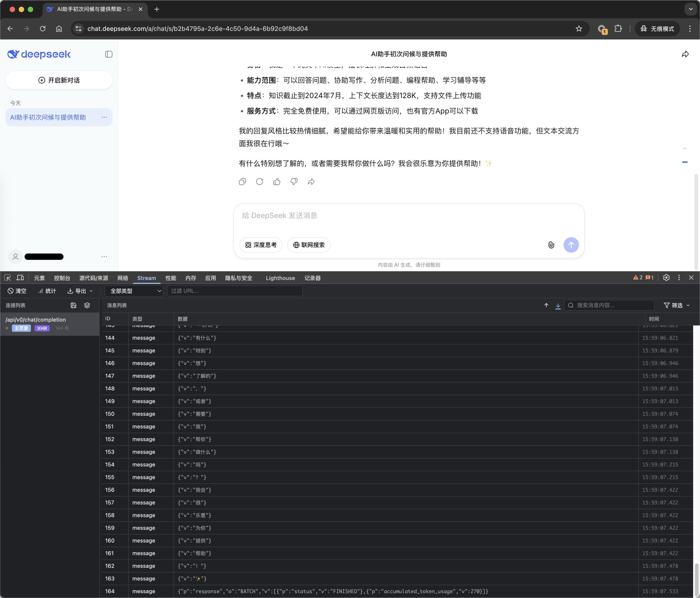Jump to top of message list
The width and height of the screenshot is (700, 598).
pyautogui.click(x=546, y=305)
